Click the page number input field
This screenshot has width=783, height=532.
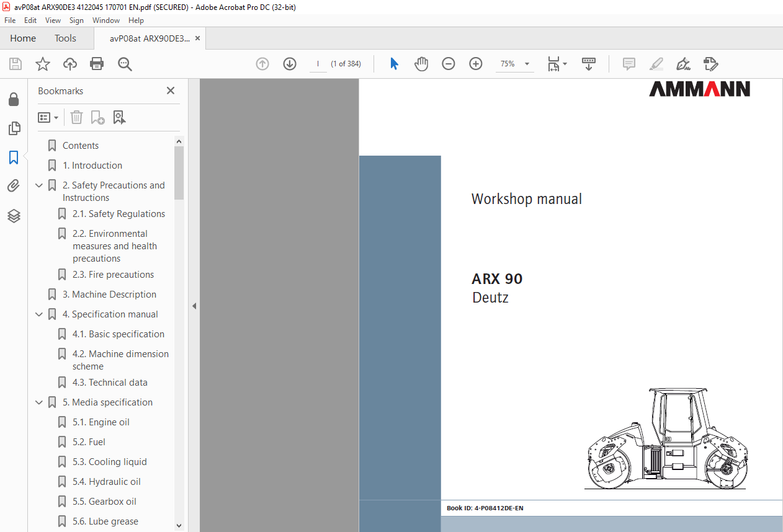[x=318, y=64]
